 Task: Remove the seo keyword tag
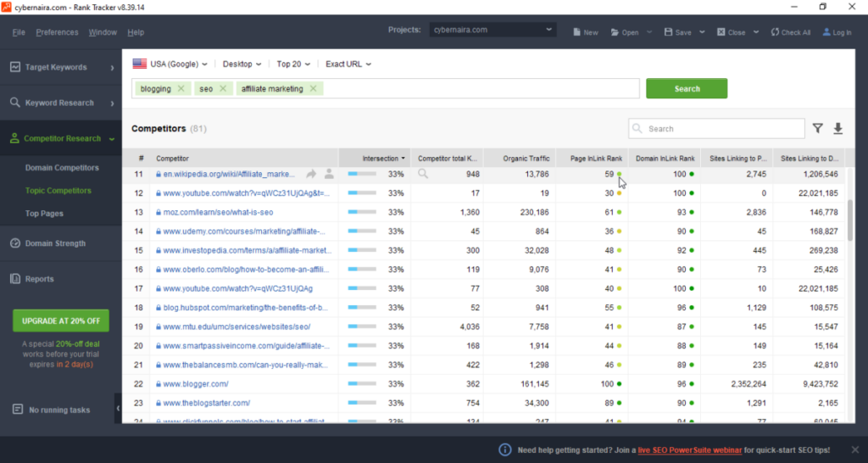coord(223,89)
